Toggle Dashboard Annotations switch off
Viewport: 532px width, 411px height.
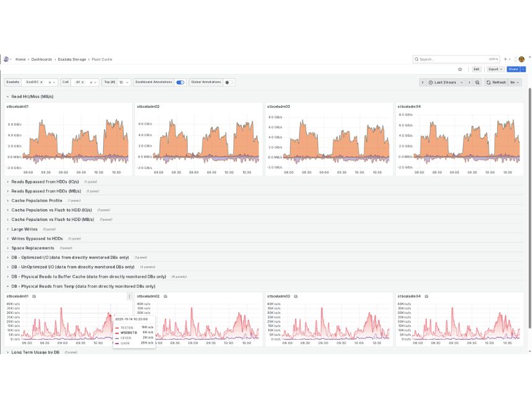pos(180,82)
